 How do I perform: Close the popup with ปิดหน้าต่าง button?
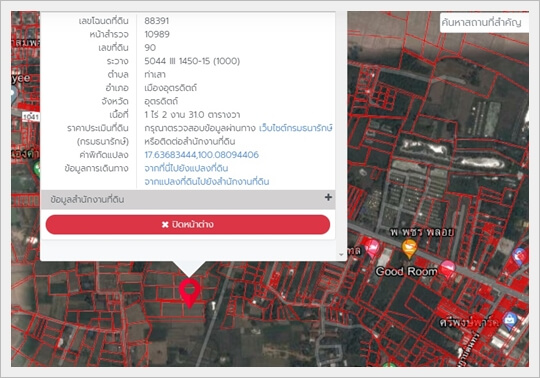tap(188, 224)
